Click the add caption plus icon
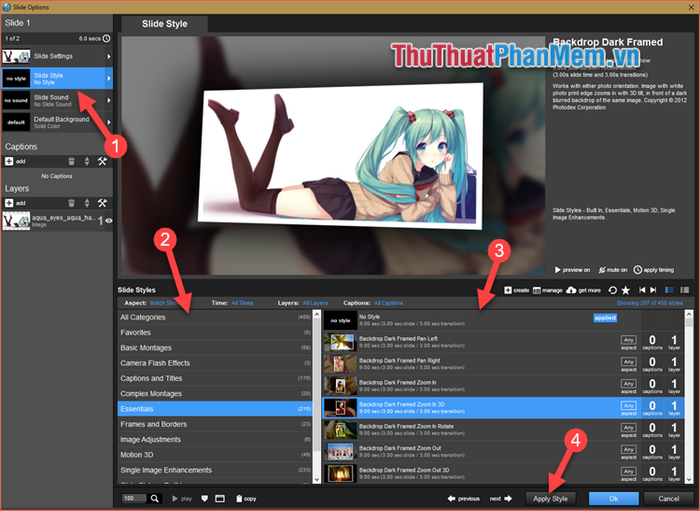Viewport: 700px width, 511px height. click(9, 161)
